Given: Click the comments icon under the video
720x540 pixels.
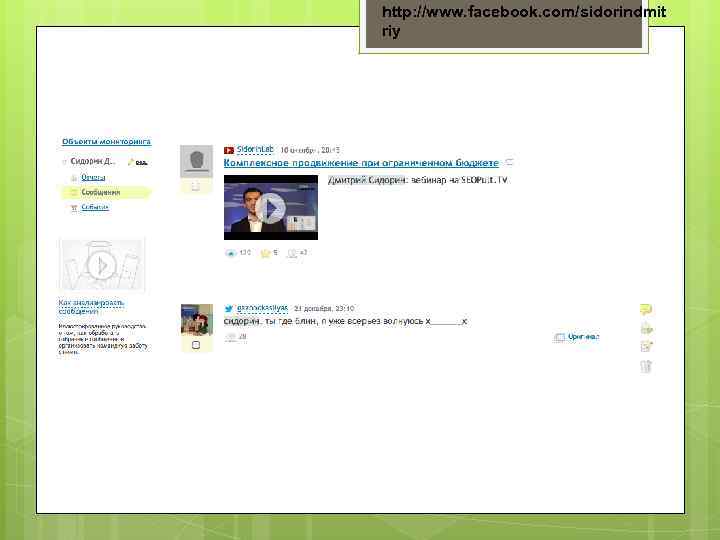Looking at the screenshot, I should click(292, 253).
